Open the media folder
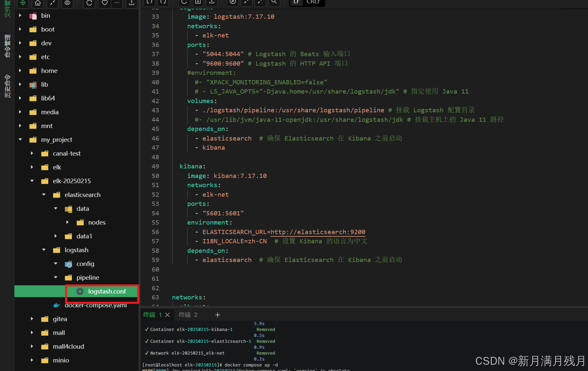The image size is (588, 371). (50, 112)
